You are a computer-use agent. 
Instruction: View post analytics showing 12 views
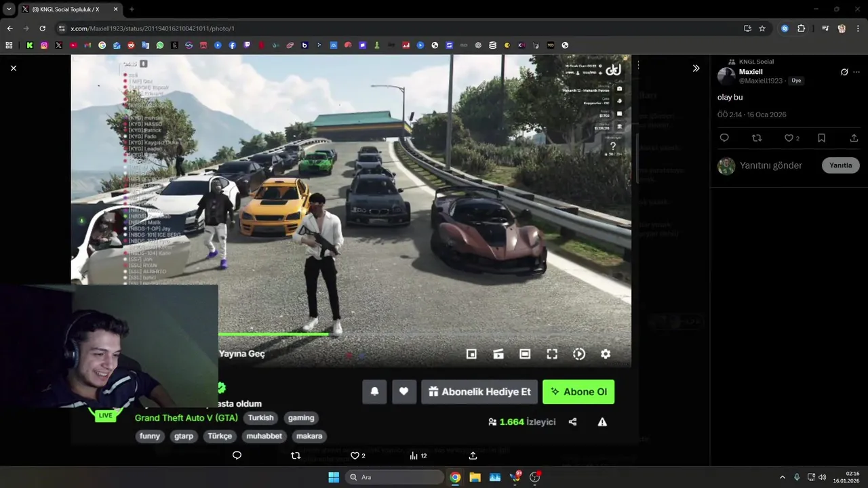click(x=418, y=455)
